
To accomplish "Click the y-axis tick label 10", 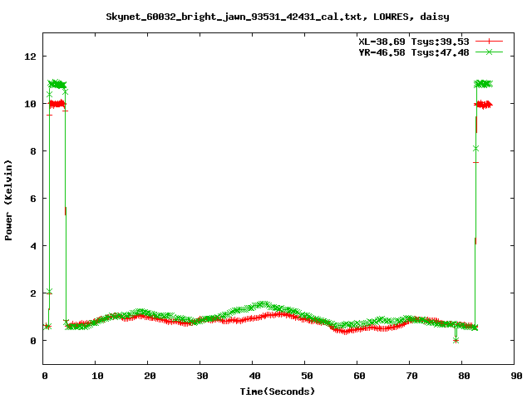I will pos(30,104).
